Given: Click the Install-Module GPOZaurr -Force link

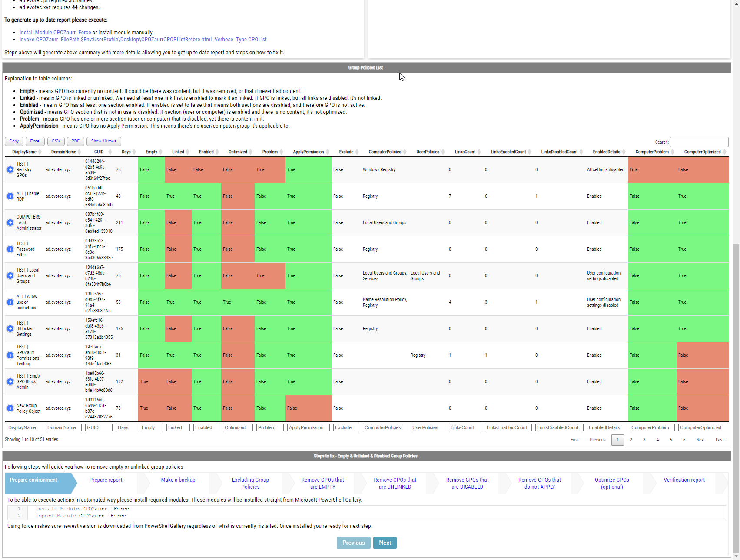Looking at the screenshot, I should (55, 33).
